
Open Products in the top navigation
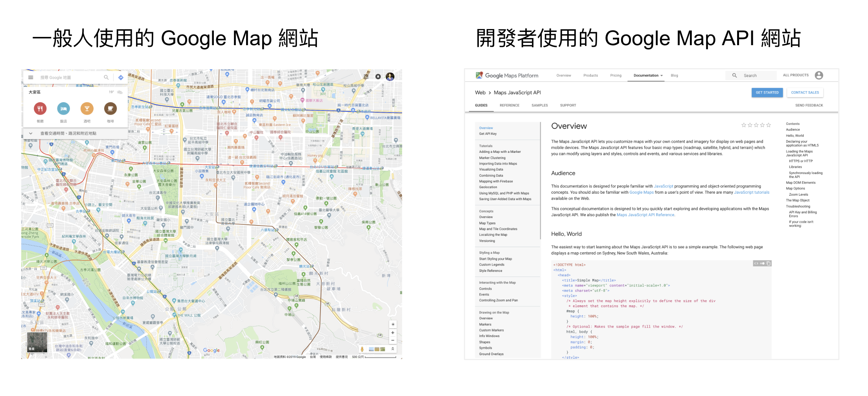pyautogui.click(x=590, y=75)
